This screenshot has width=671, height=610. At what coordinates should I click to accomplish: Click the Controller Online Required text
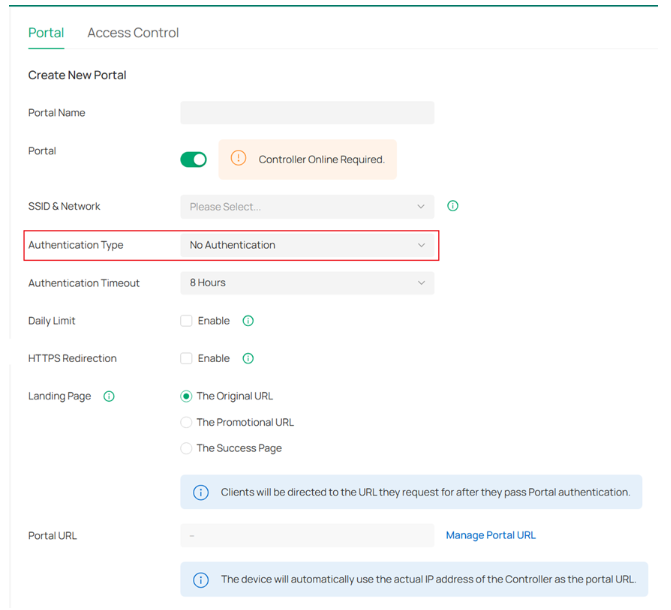pos(321,159)
